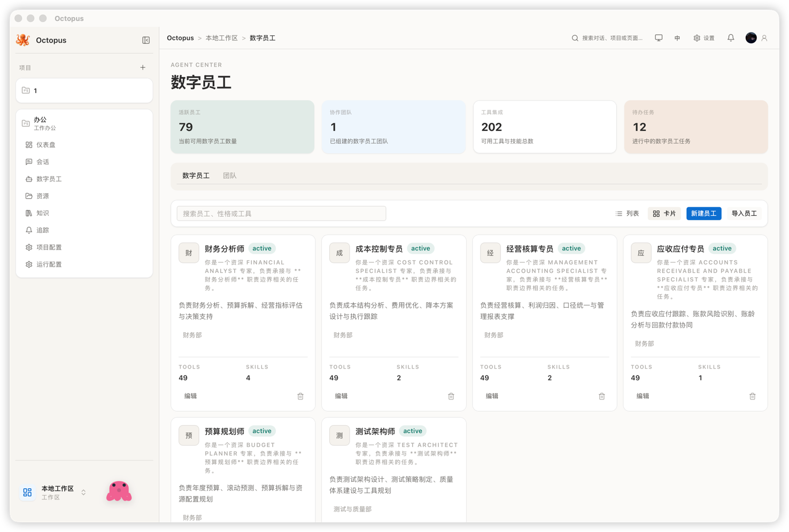This screenshot has height=532, width=789.
Task: Click the 成 avatar of 成本控制专员
Action: pos(339,253)
